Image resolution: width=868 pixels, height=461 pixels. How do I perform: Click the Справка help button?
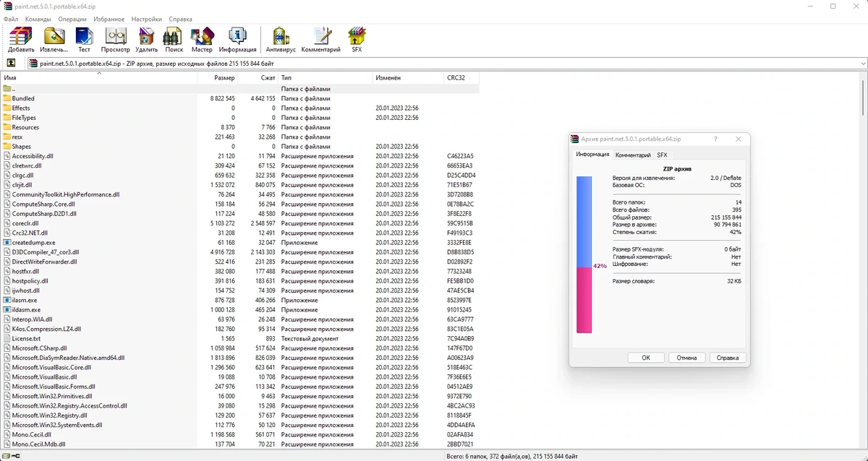727,358
